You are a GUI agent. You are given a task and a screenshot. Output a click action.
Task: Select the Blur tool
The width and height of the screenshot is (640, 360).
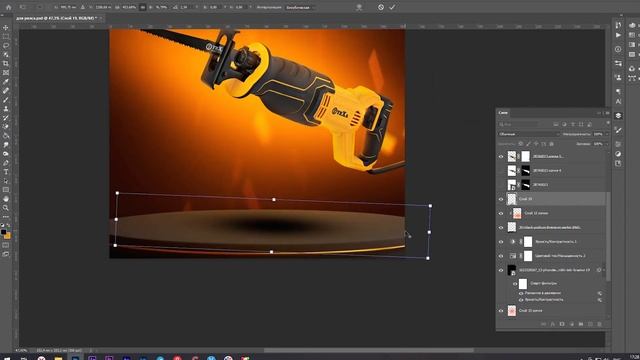(x=6, y=144)
